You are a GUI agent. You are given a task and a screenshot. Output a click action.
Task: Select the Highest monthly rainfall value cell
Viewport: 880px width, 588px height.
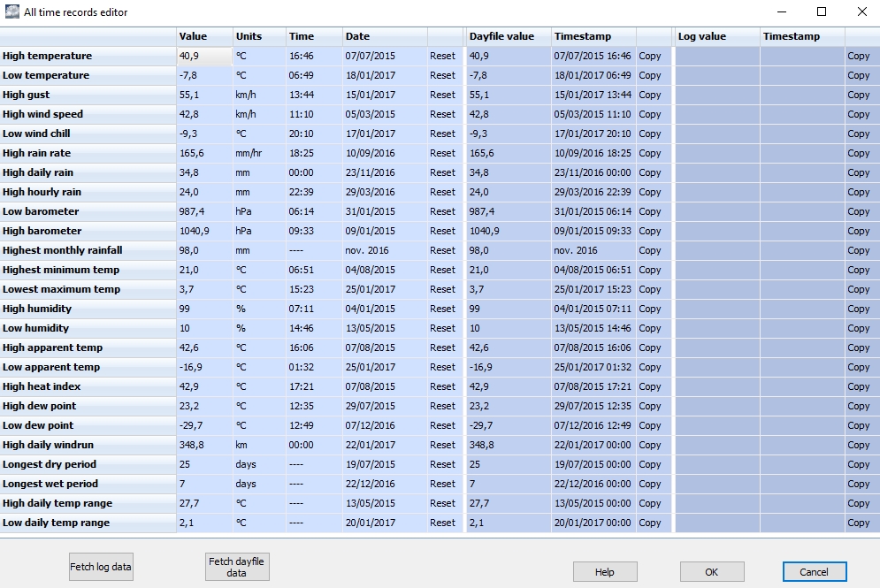click(x=203, y=250)
